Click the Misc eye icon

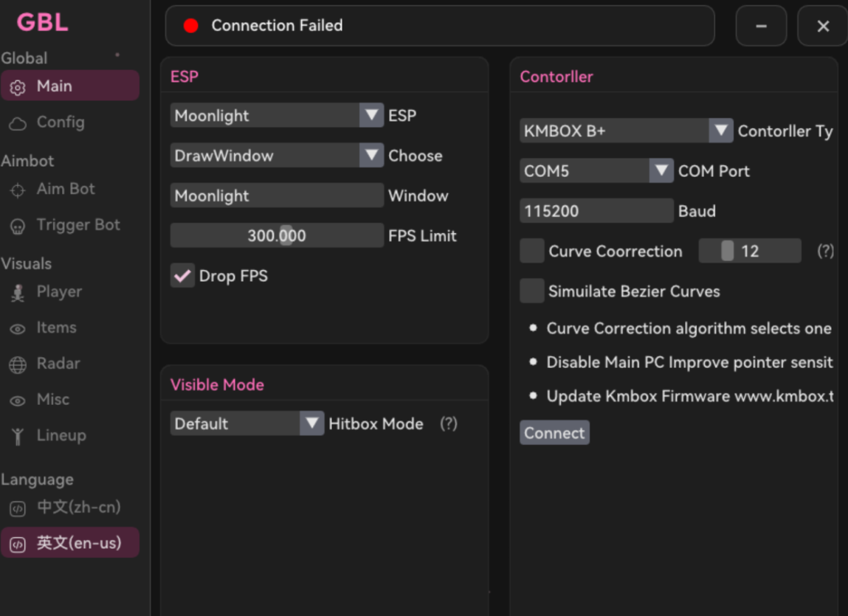pyautogui.click(x=18, y=401)
